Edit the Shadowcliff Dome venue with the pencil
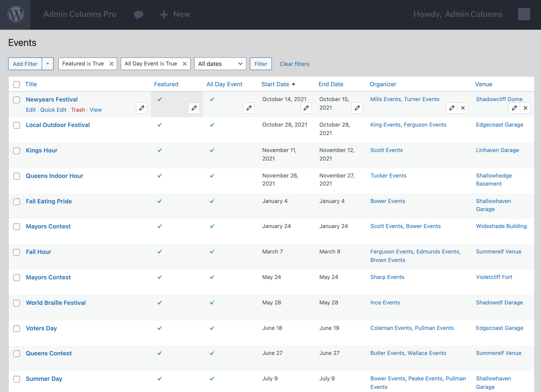 (514, 108)
